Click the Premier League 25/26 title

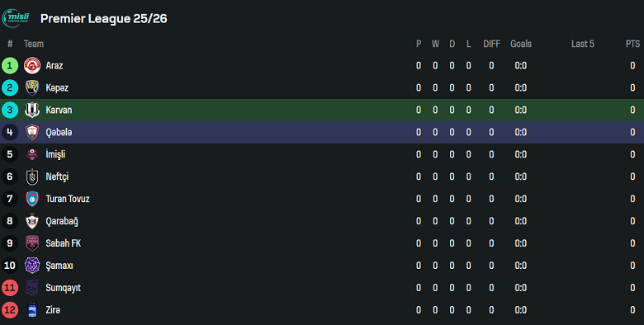click(104, 18)
